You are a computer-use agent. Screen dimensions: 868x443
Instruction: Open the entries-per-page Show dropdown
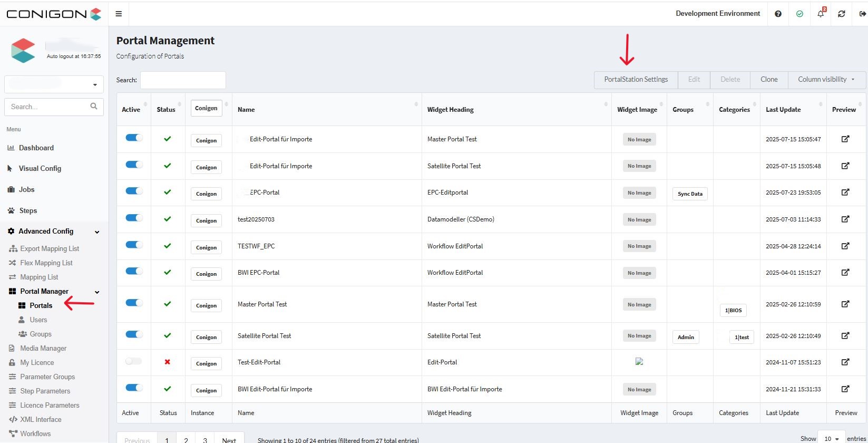pyautogui.click(x=831, y=438)
